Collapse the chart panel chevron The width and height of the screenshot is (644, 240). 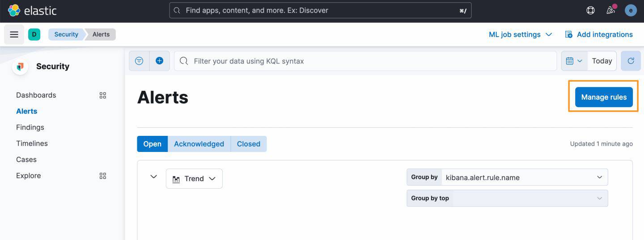pos(153,177)
